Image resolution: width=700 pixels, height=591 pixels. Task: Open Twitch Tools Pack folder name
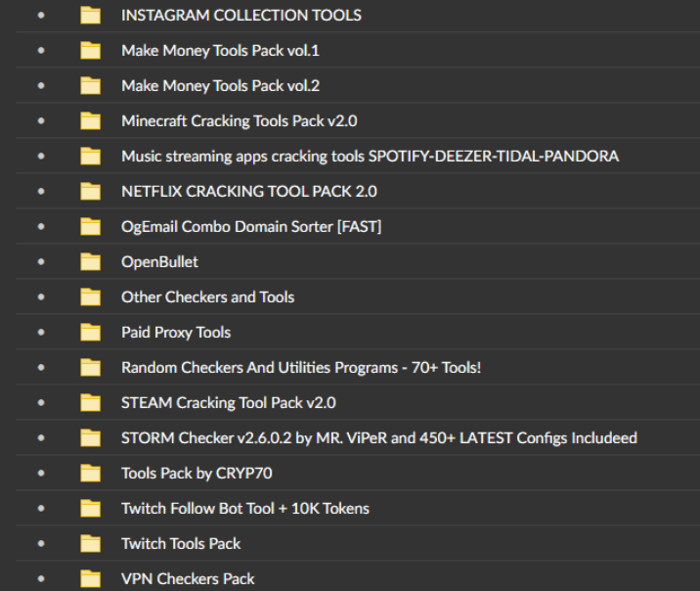pos(181,544)
